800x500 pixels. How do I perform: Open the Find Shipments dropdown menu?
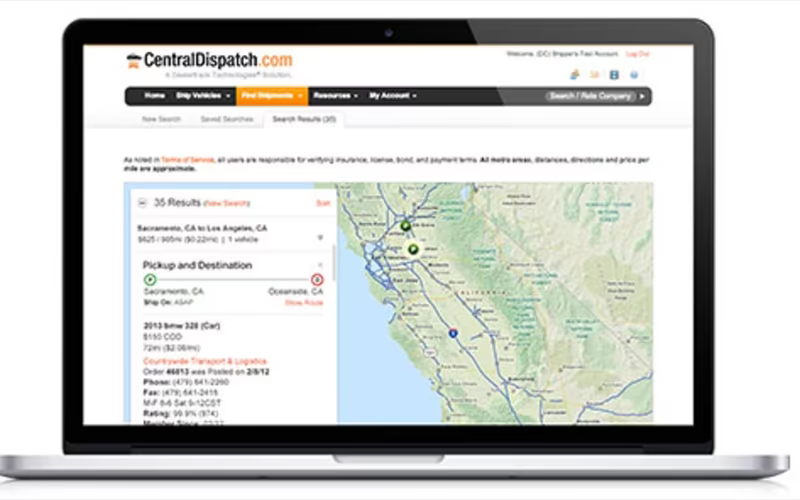pyautogui.click(x=272, y=96)
